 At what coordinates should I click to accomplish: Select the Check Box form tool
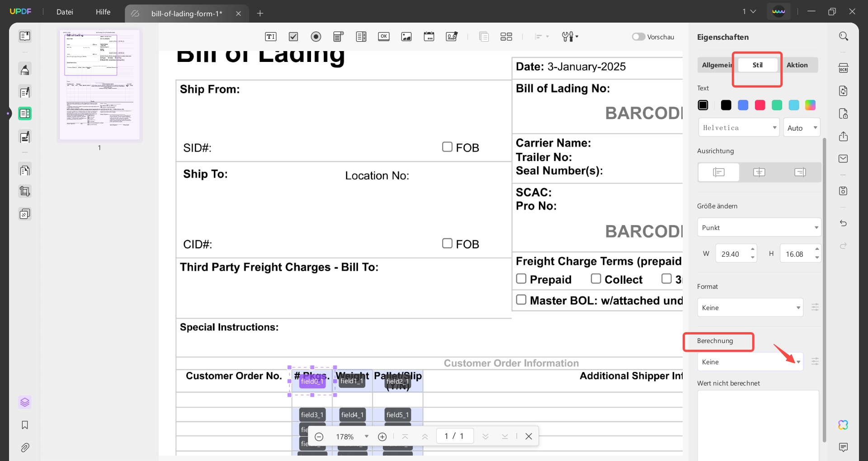click(x=293, y=37)
